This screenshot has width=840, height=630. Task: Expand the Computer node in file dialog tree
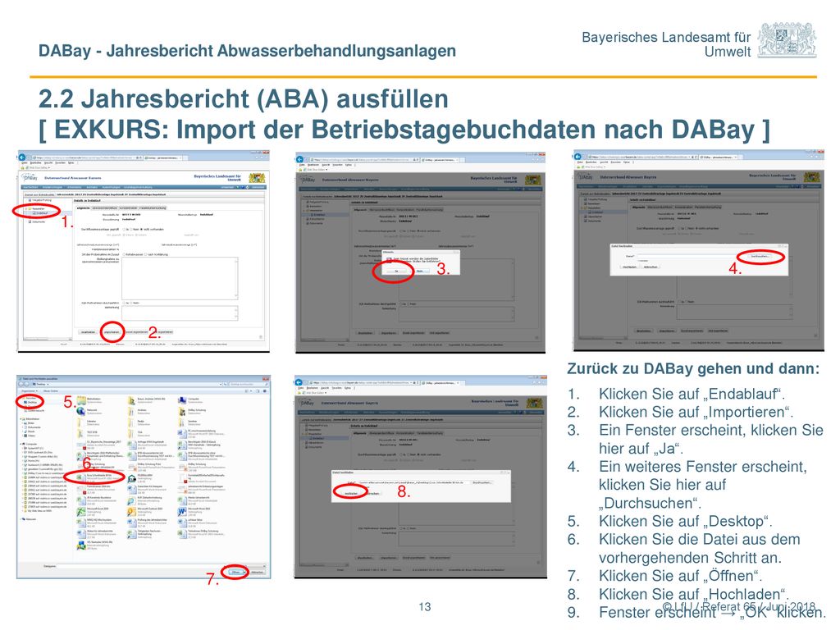(x=21, y=444)
